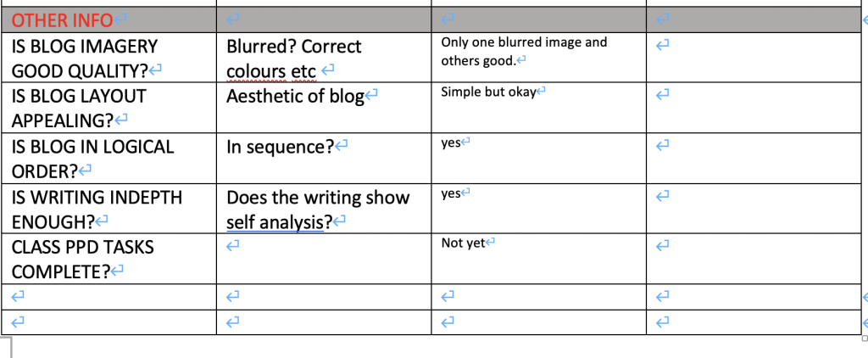
Task: Click 'yes' in the writing indepth row
Action: point(450,194)
